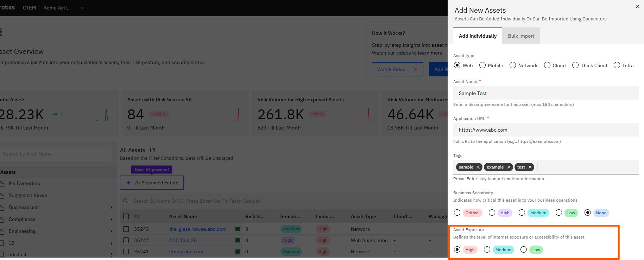
Task: Sort by the Asset Name column header
Action: [x=183, y=216]
